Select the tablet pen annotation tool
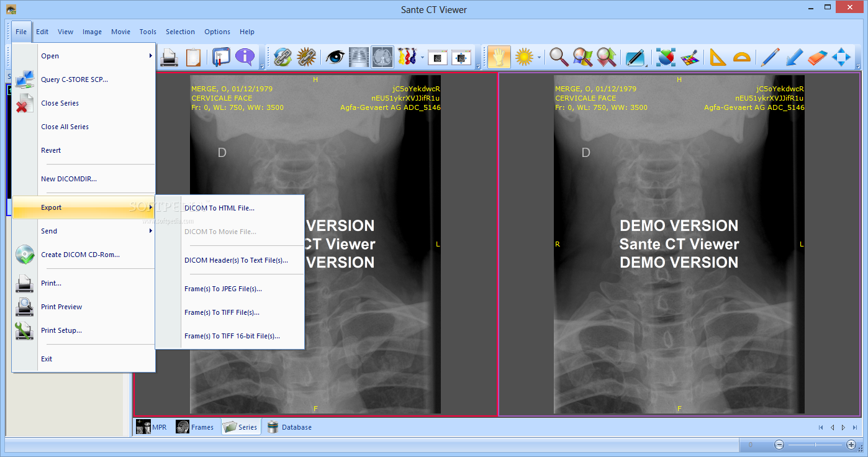 635,57
